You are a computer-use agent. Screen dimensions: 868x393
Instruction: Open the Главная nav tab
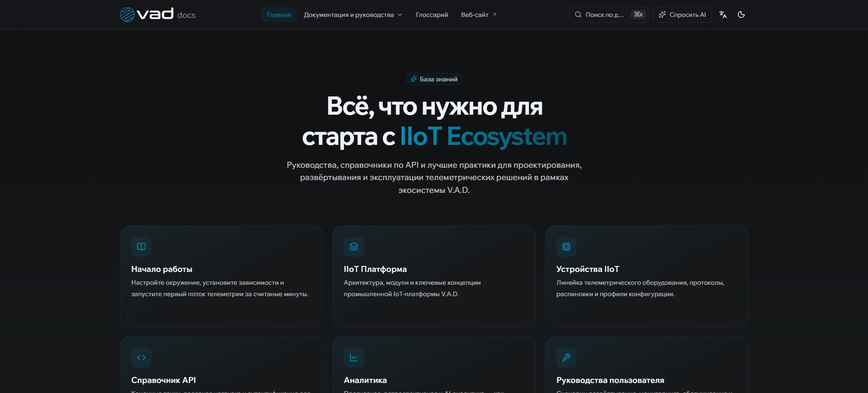tap(279, 15)
